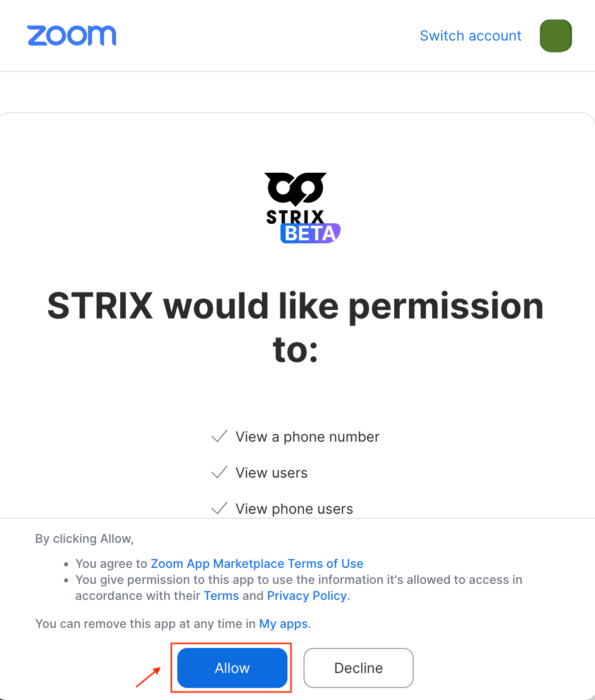This screenshot has width=595, height=700.
Task: Select the View a phone number permission text
Action: point(308,437)
